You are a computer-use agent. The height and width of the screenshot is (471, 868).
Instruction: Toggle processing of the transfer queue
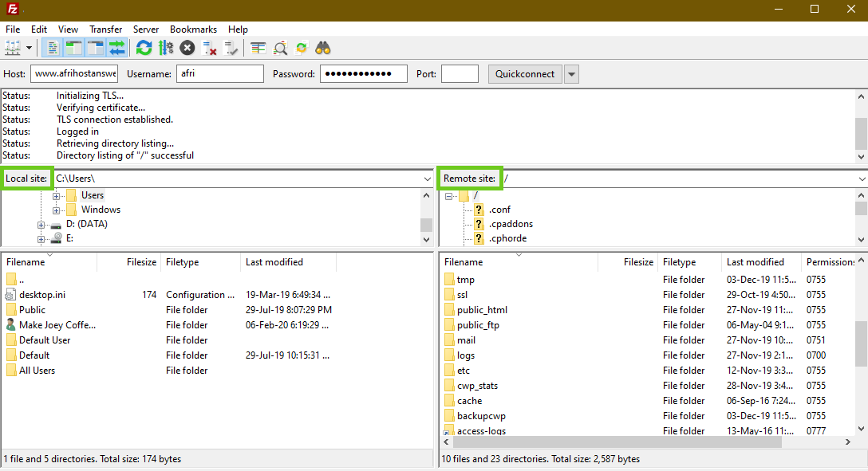click(166, 48)
